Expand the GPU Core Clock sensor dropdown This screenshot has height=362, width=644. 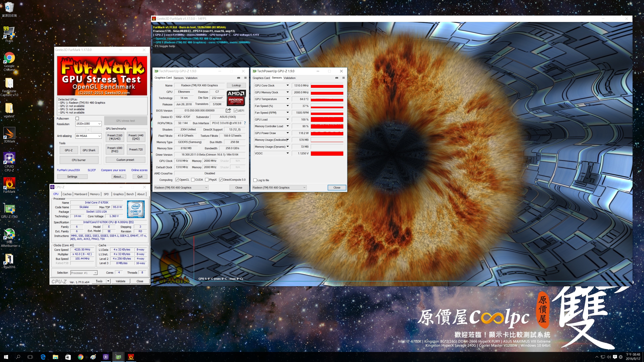(x=287, y=85)
